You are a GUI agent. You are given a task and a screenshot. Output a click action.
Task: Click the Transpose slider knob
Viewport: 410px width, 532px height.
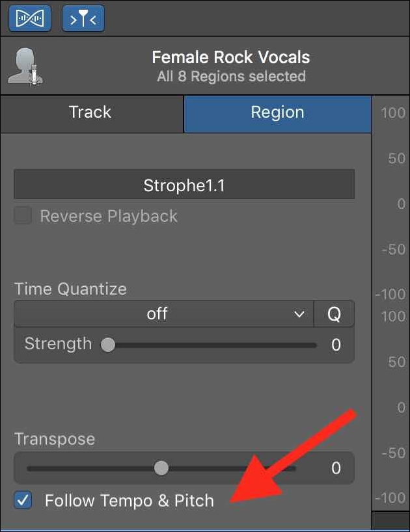point(162,468)
